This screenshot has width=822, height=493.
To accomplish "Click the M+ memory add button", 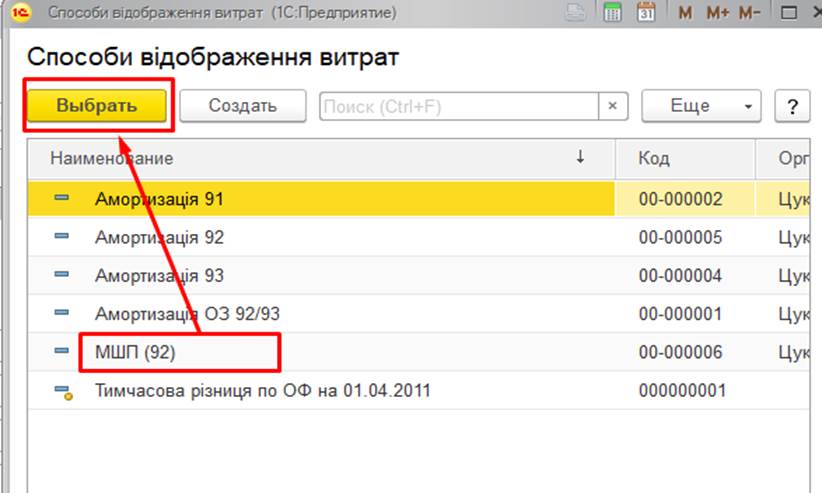I will [717, 13].
